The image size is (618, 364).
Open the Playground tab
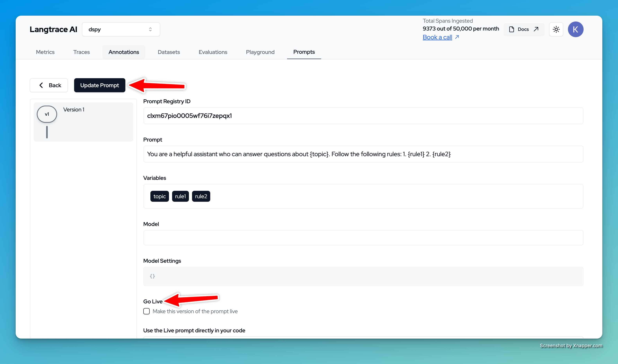(260, 52)
